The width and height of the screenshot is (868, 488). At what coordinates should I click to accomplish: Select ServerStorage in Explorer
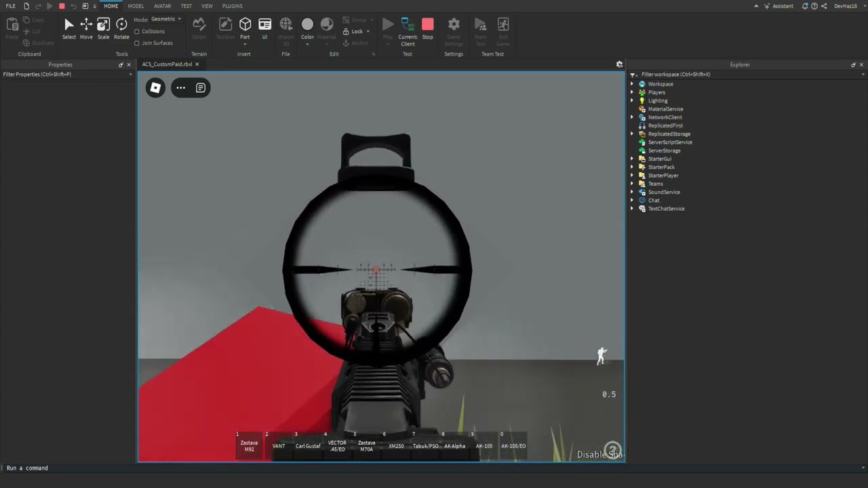click(x=664, y=150)
